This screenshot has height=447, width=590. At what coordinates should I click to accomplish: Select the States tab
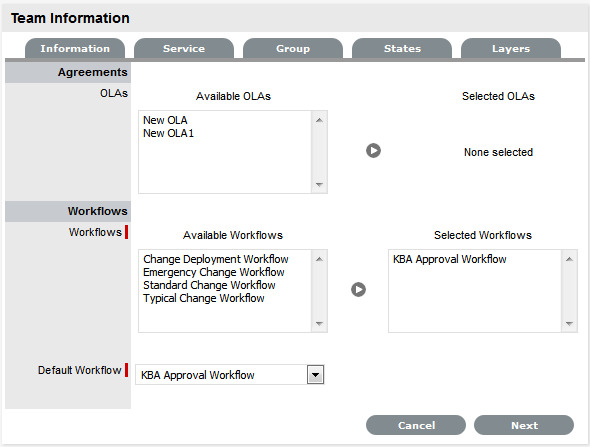click(x=402, y=49)
